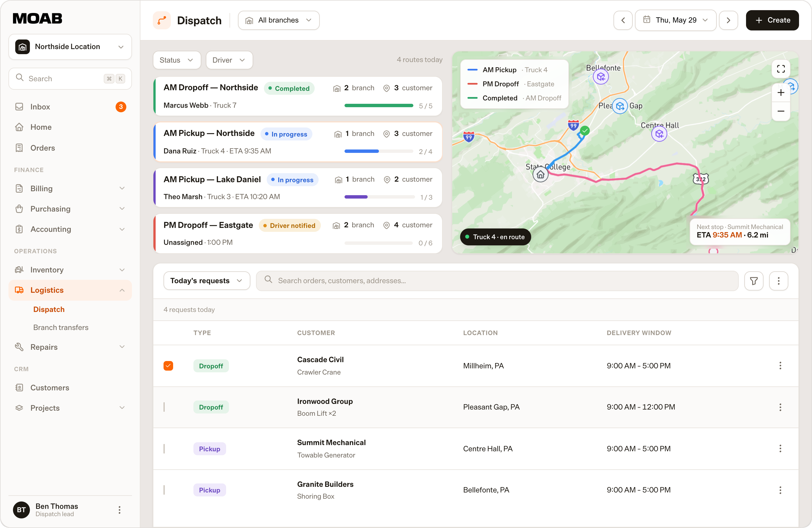Zoom out the map with minus button
Screen dimensions: 812x528
[781, 111]
